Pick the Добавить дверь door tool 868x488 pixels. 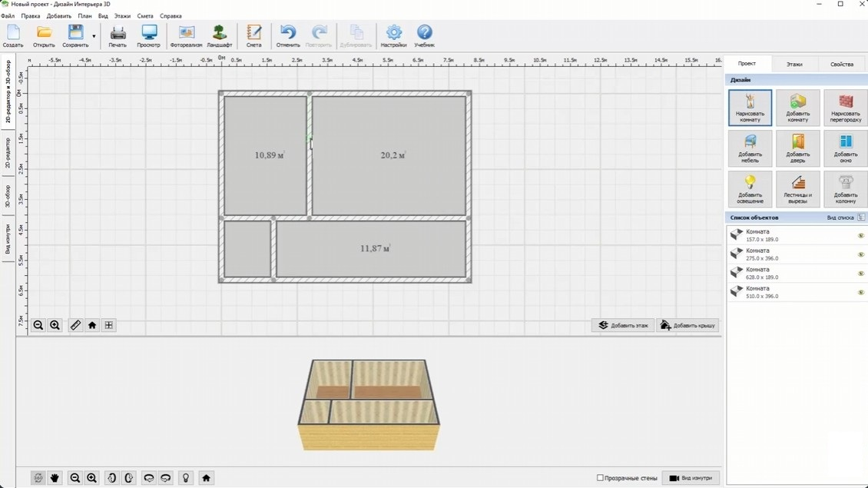[797, 148]
